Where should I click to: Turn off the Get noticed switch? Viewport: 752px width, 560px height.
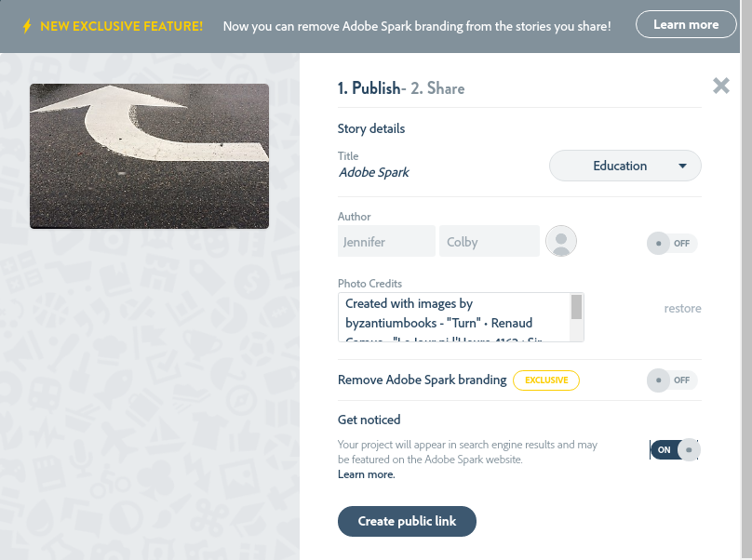coord(675,450)
